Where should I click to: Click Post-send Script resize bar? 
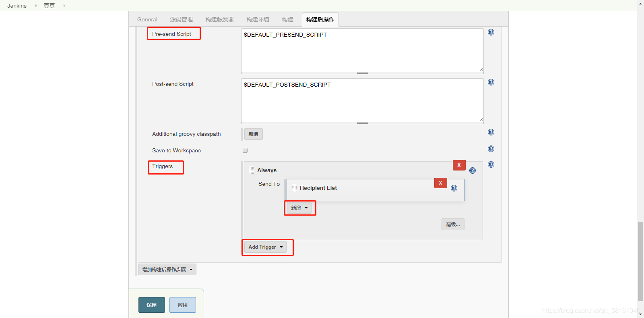coord(362,123)
